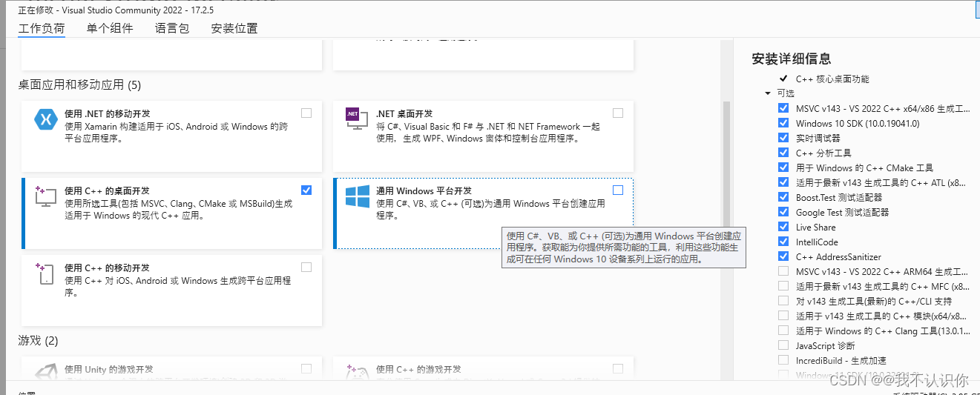Image resolution: width=980 pixels, height=395 pixels.
Task: Check the C++ MFC v143 component
Action: click(783, 286)
